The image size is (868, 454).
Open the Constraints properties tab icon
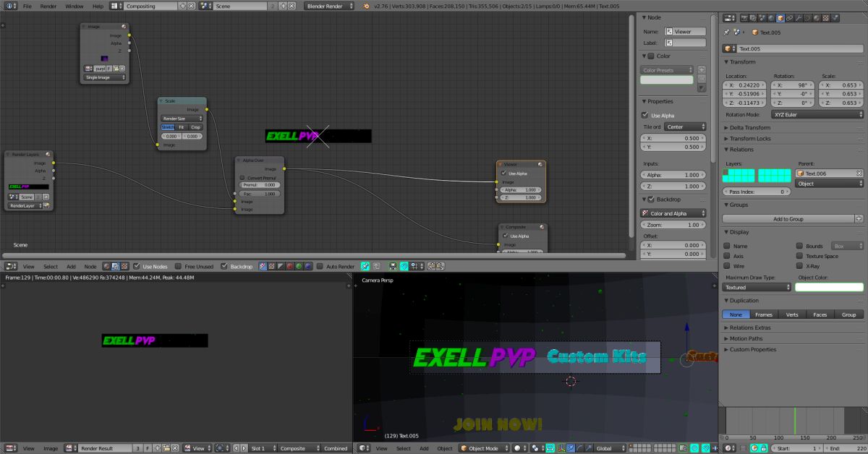pyautogui.click(x=789, y=17)
